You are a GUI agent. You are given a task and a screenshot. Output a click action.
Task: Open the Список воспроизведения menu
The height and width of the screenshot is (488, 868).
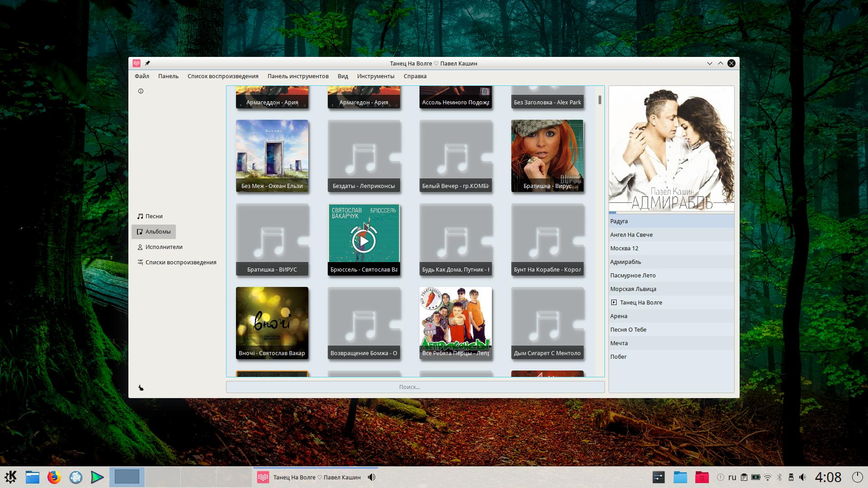click(x=223, y=76)
